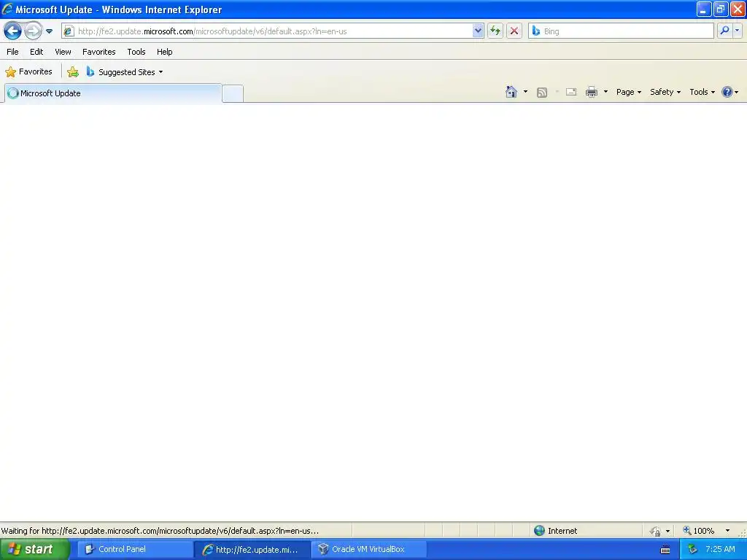
Task: Click the 7:25 AM clock
Action: [720, 549]
